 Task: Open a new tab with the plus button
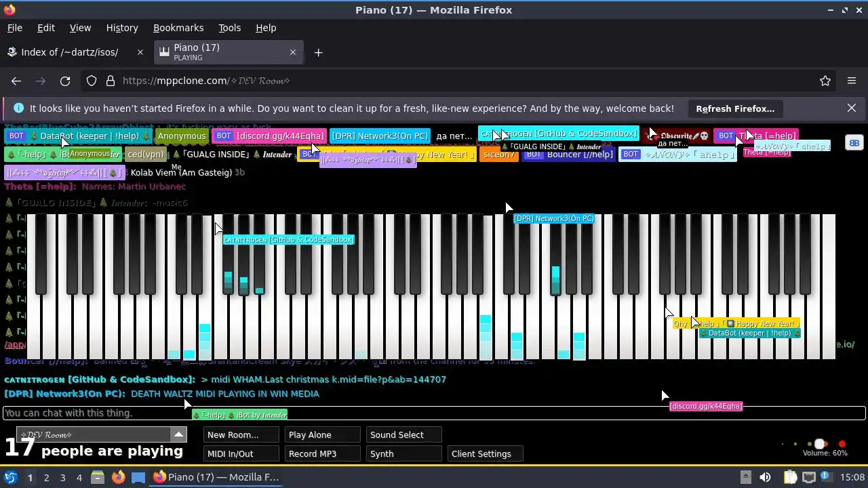pyautogui.click(x=318, y=52)
